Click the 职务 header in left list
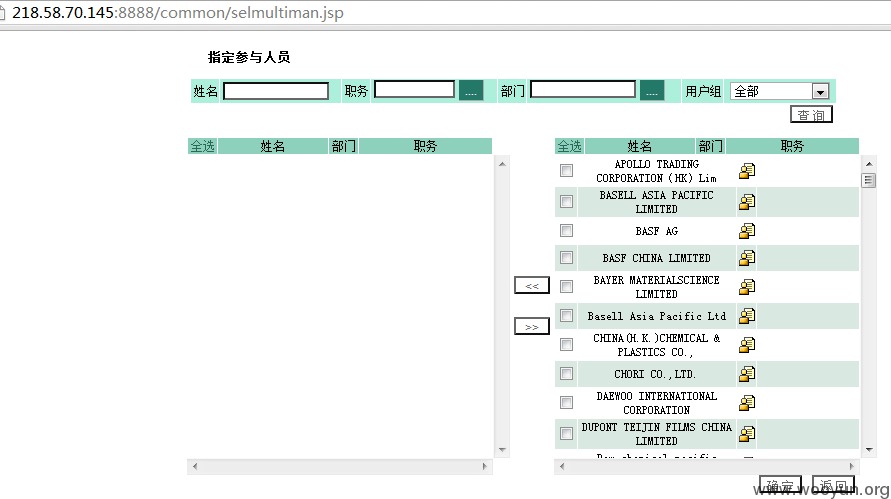The image size is (891, 499). point(425,146)
